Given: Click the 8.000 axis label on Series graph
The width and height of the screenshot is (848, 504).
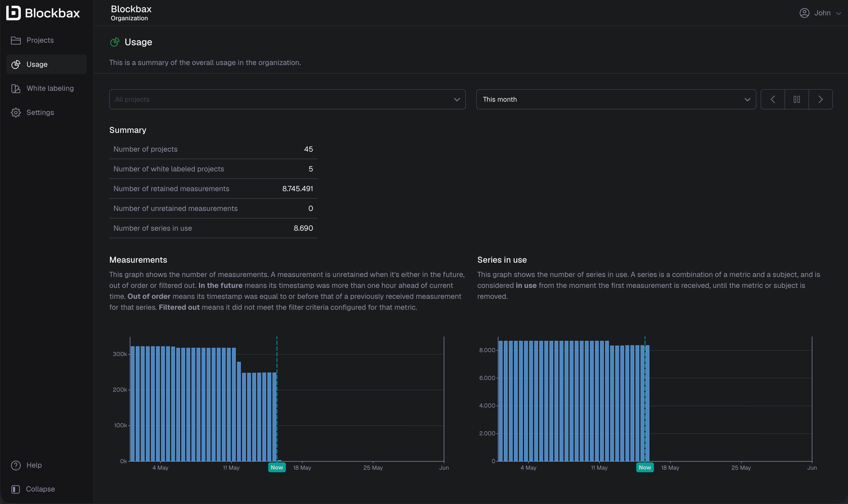Looking at the screenshot, I should pyautogui.click(x=487, y=350).
